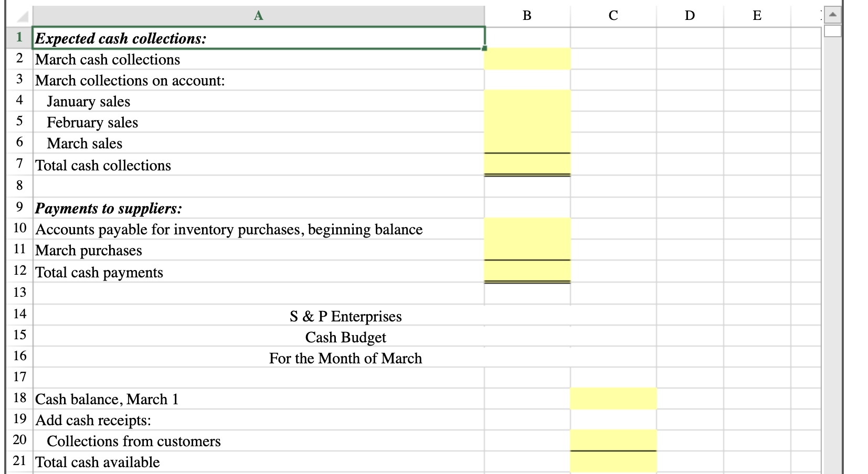The image size is (868, 474).
Task: Click yellow cell beside March purchases
Action: pyautogui.click(x=526, y=250)
